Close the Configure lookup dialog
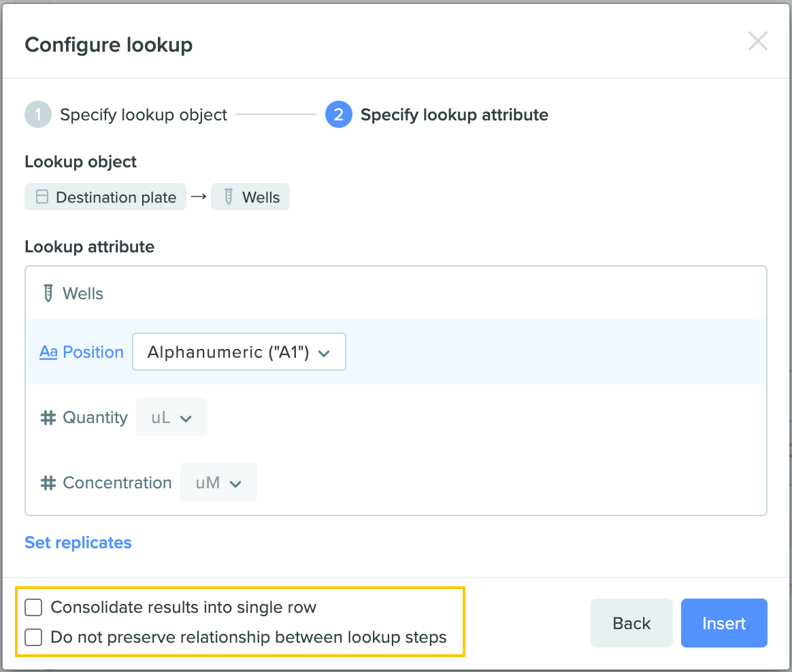The image size is (792, 672). click(x=757, y=41)
